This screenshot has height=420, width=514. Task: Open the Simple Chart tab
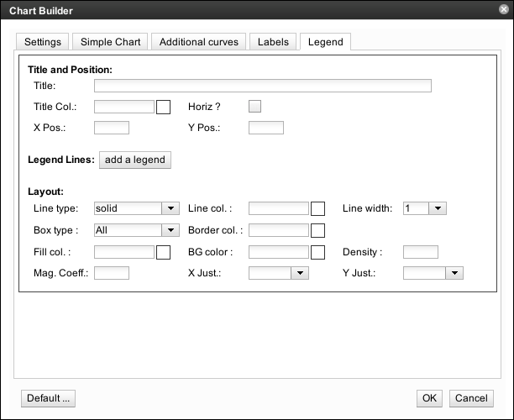[x=110, y=42]
